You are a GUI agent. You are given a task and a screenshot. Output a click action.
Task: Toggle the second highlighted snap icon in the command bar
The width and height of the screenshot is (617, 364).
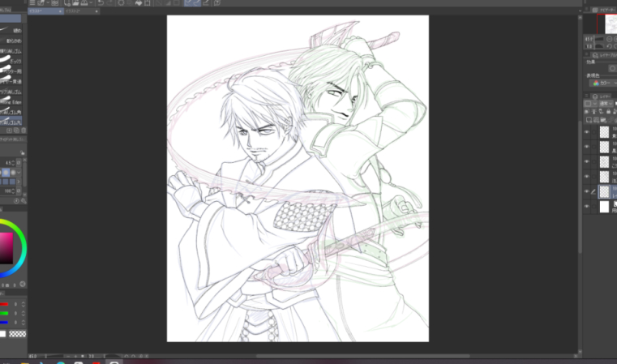point(197,2)
